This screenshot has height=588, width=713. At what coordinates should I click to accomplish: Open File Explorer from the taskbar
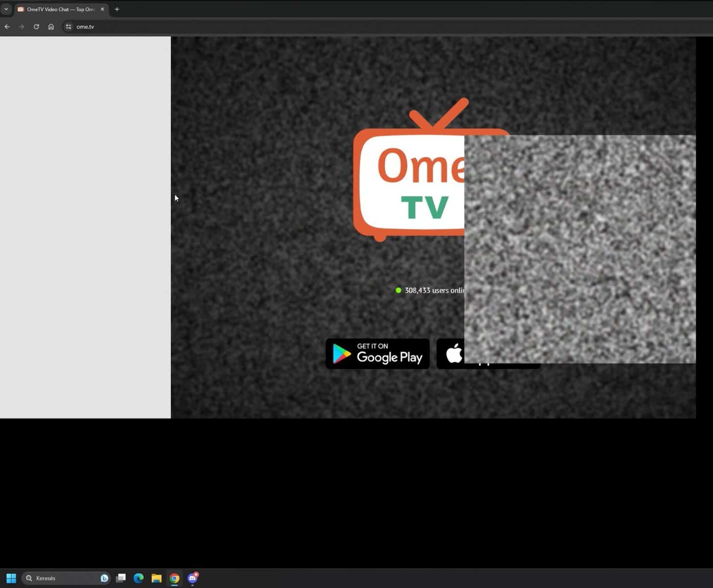coord(156,578)
